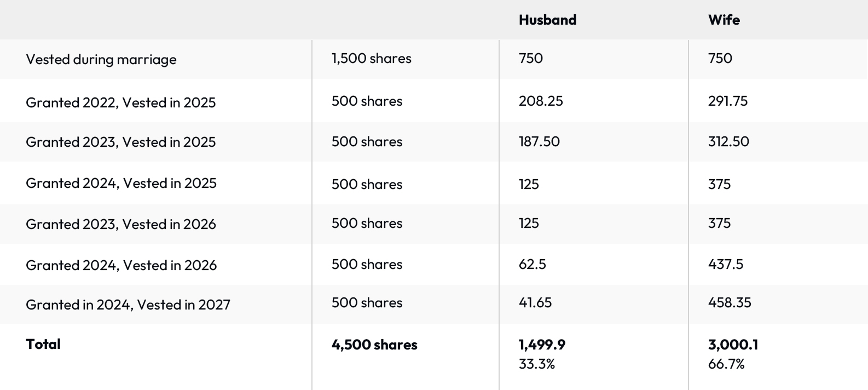The height and width of the screenshot is (390, 868).
Task: Select 'Granted 2023, Vested in 2025' label
Action: (120, 142)
